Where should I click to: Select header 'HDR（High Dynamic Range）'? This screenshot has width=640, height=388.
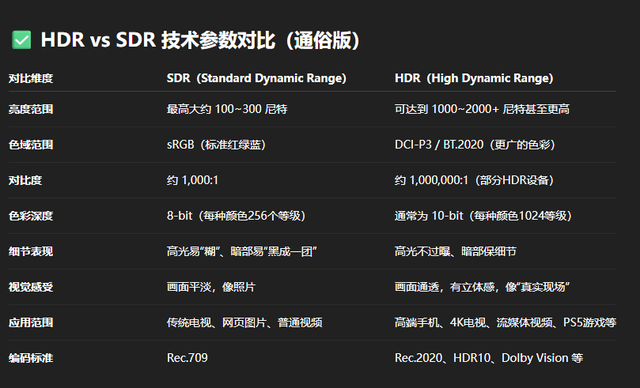[x=474, y=78]
